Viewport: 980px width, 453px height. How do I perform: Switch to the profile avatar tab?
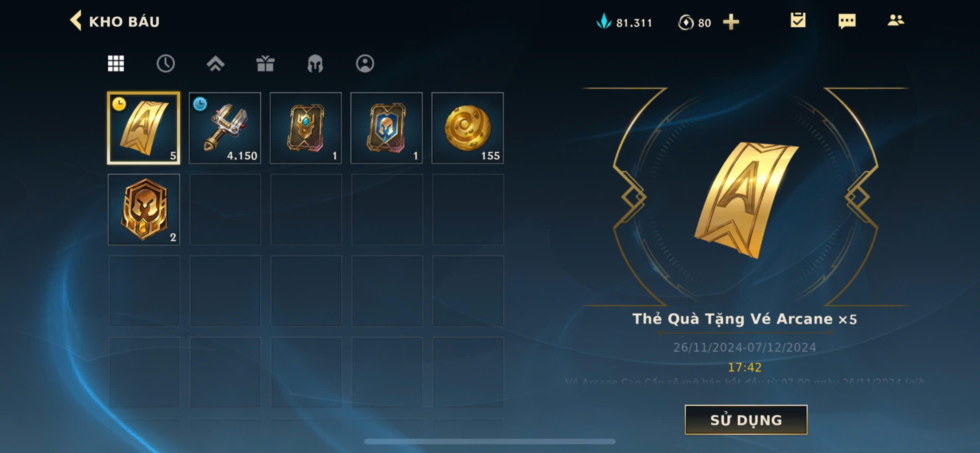pos(365,63)
